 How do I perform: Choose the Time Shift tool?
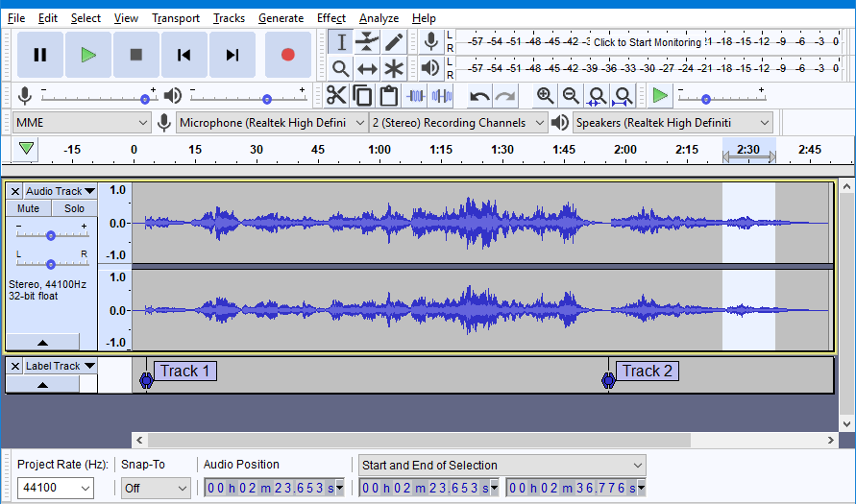[367, 69]
